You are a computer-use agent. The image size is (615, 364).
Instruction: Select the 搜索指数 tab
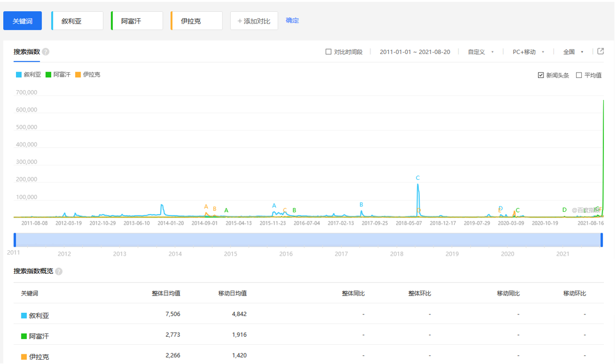point(27,52)
